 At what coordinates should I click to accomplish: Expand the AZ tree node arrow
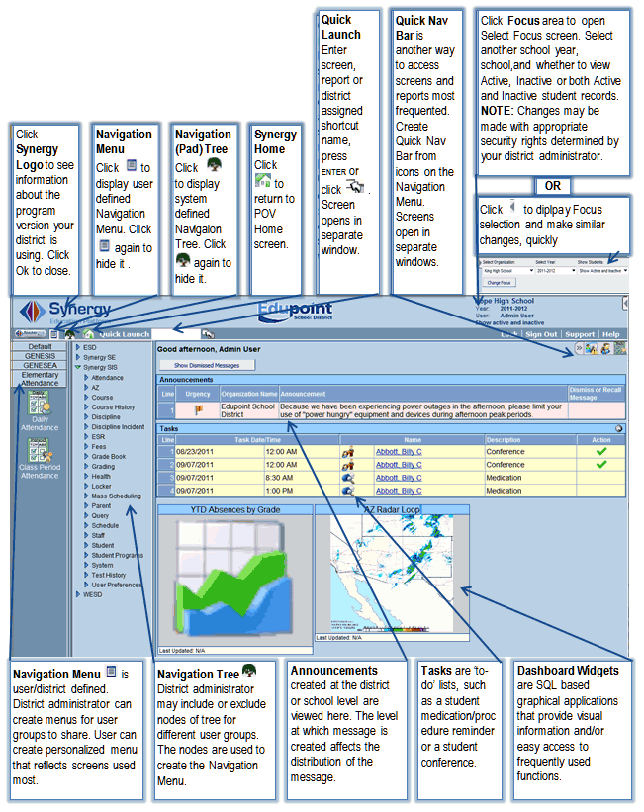tap(86, 388)
